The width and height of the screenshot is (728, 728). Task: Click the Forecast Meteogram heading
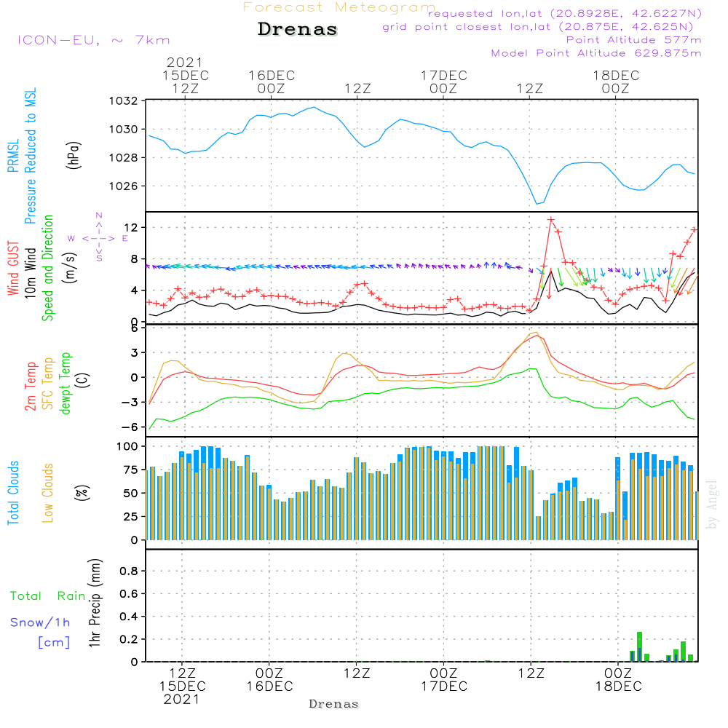click(339, 7)
